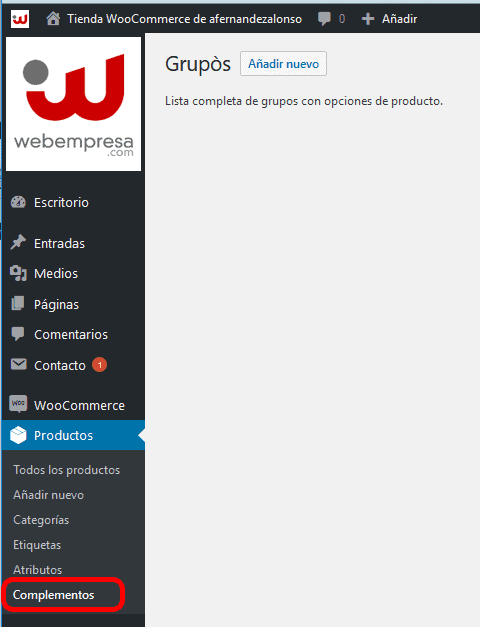Click the Comentarios speech bubble icon
Screen dimensions: 480x627
point(18,334)
